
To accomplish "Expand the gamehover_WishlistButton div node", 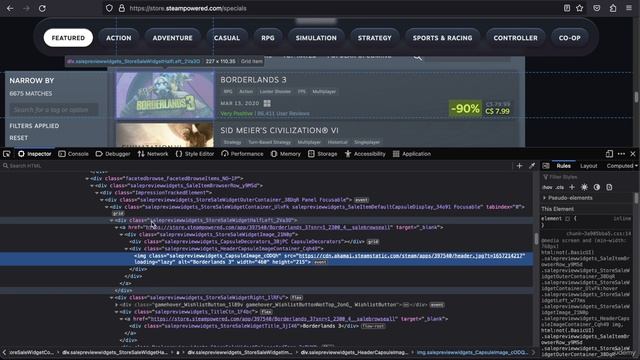I will (116, 305).
